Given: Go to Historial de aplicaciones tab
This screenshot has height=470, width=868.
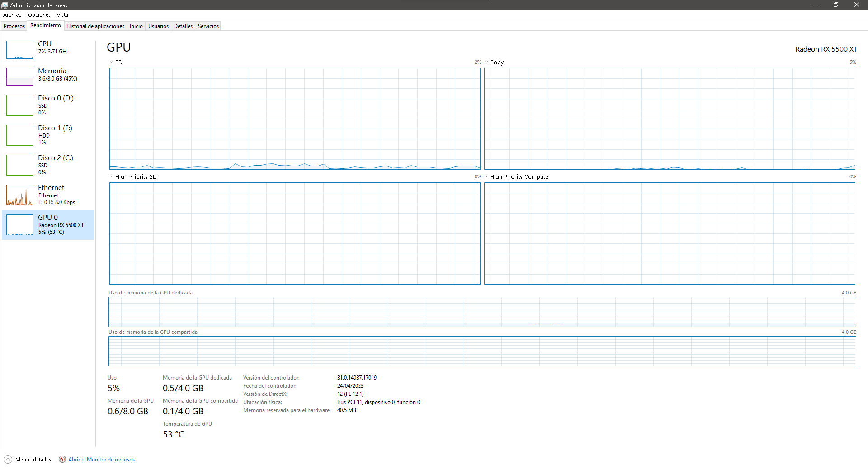Looking at the screenshot, I should tap(95, 26).
